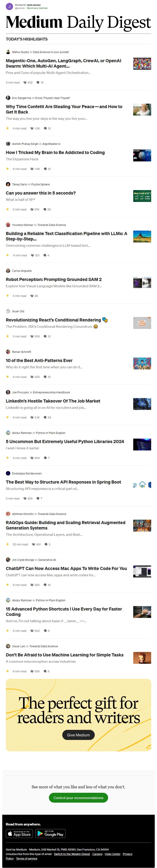Open 'Can you answer this in 5 seconds?'
This screenshot has width=157, height=868.
coord(41,193)
